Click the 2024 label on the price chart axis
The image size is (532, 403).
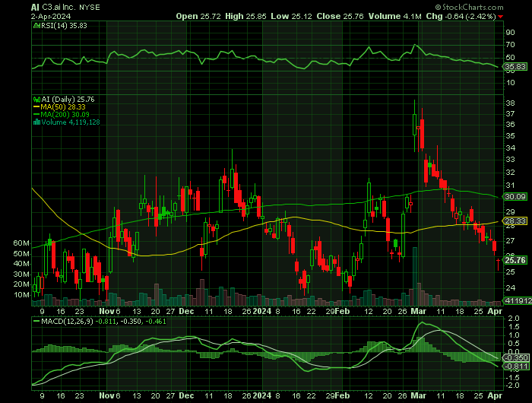pyautogui.click(x=262, y=311)
